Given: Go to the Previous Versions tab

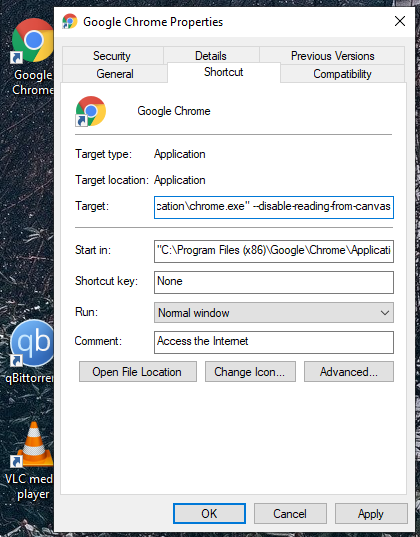Looking at the screenshot, I should (x=332, y=55).
